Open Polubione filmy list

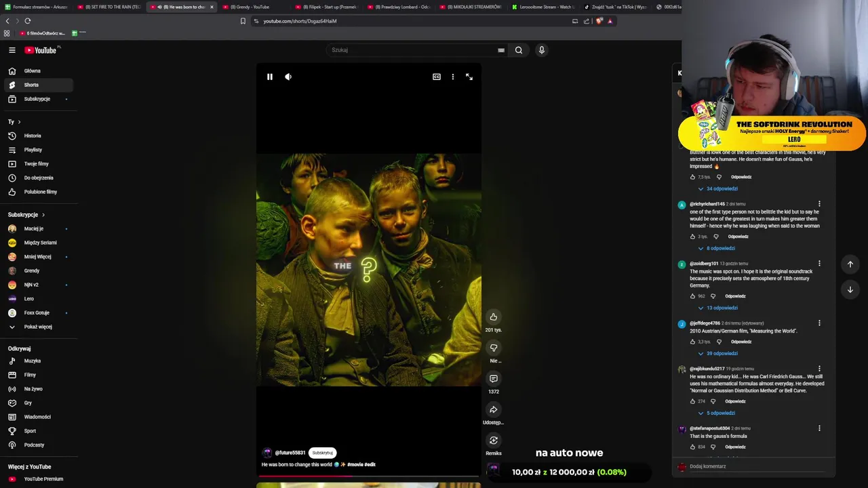click(39, 192)
